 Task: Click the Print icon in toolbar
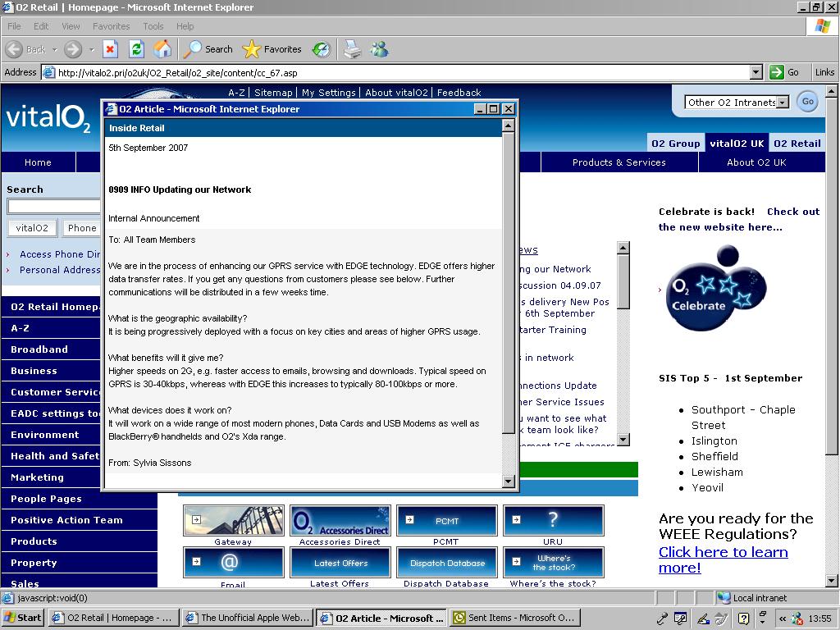(353, 49)
